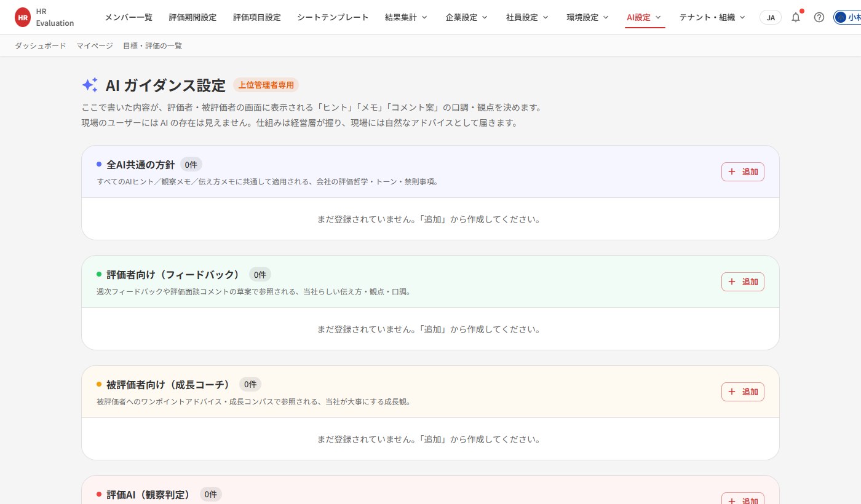The height and width of the screenshot is (504, 861).
Task: Click the 上位管理者専用 badge
Action: tap(266, 85)
